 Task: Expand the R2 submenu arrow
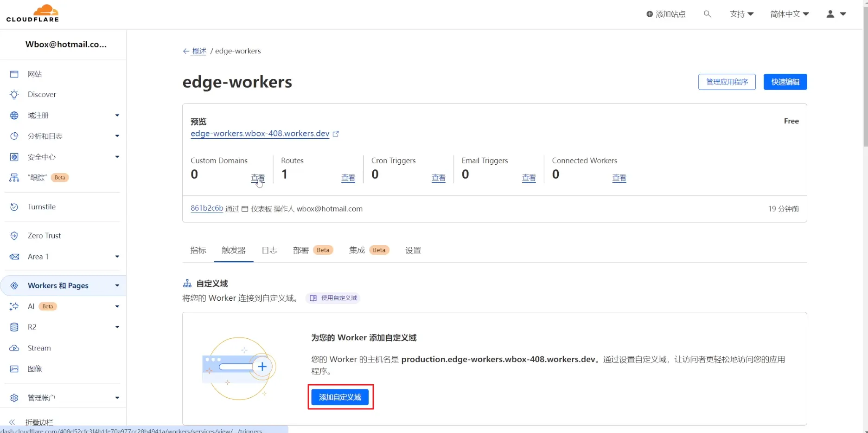click(117, 327)
